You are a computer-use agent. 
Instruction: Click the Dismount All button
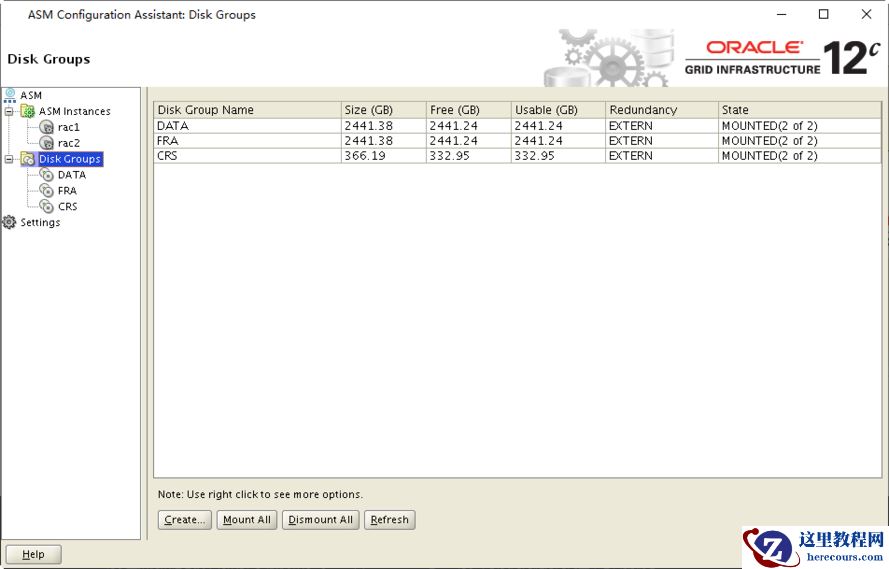click(x=320, y=520)
